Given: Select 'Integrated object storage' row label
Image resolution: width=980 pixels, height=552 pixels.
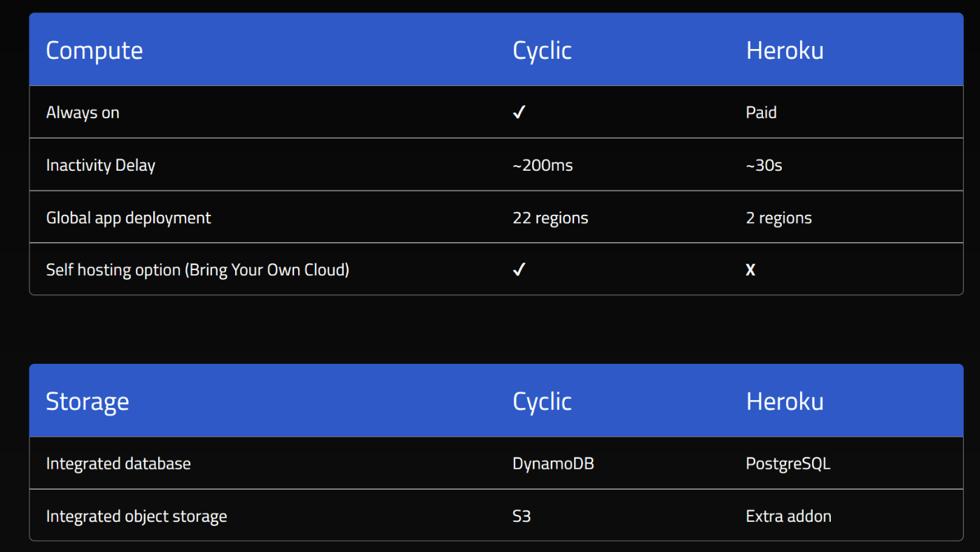Looking at the screenshot, I should (x=136, y=516).
